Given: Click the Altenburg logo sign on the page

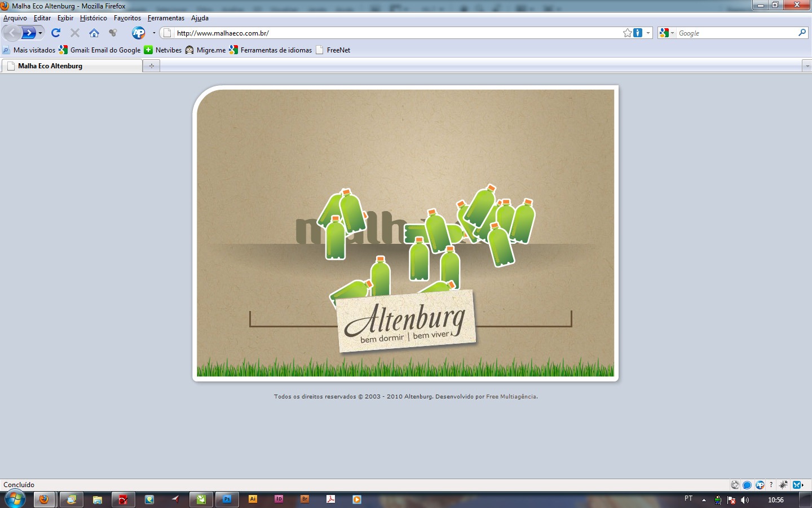Looking at the screenshot, I should 407,321.
